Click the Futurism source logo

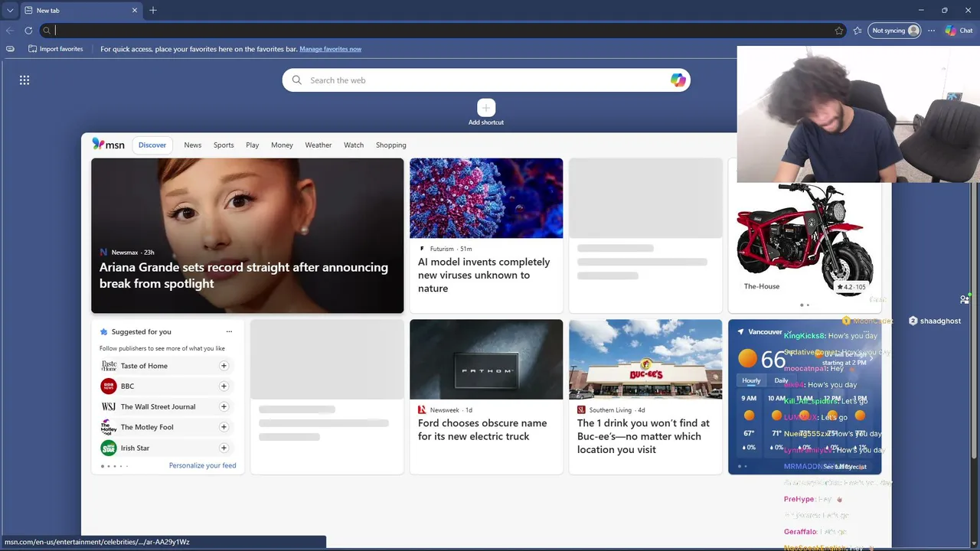click(422, 249)
